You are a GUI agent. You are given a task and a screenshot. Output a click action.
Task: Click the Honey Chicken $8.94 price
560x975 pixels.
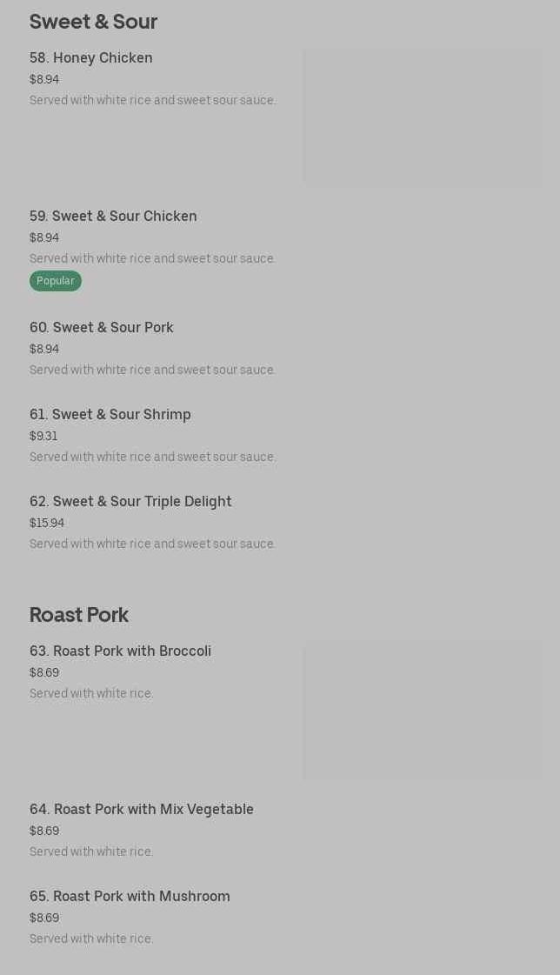tap(44, 80)
